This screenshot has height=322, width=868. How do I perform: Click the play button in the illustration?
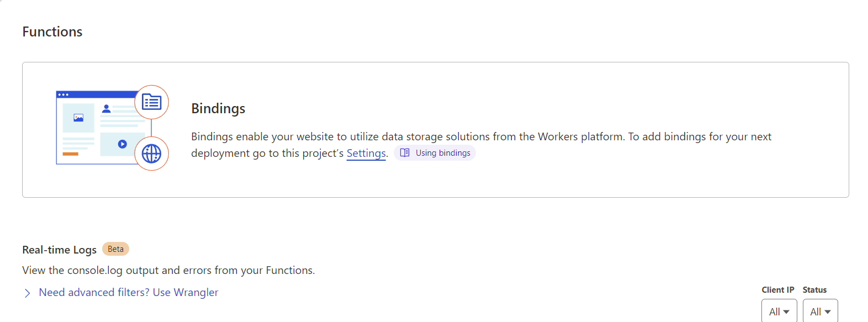[x=123, y=144]
